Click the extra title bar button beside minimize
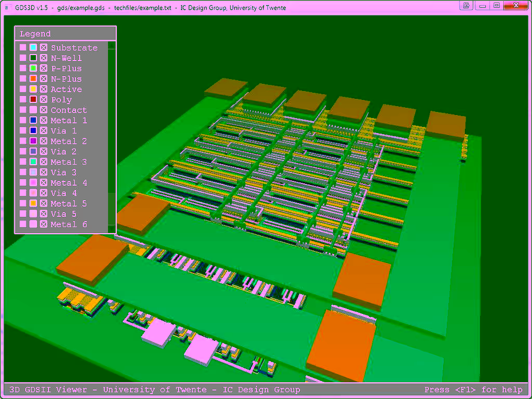Image resolution: width=532 pixels, height=399 pixels. coord(467,5)
